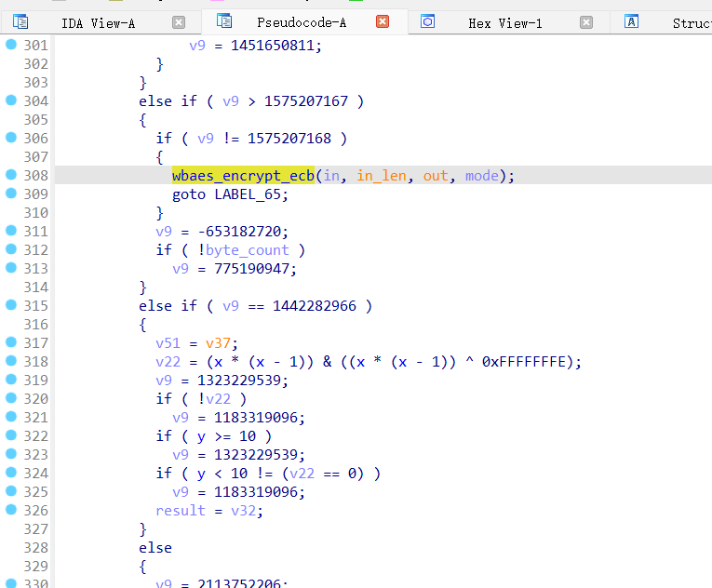This screenshot has width=712, height=588.
Task: Click the value 1183319096 on line 321
Action: coord(256,418)
